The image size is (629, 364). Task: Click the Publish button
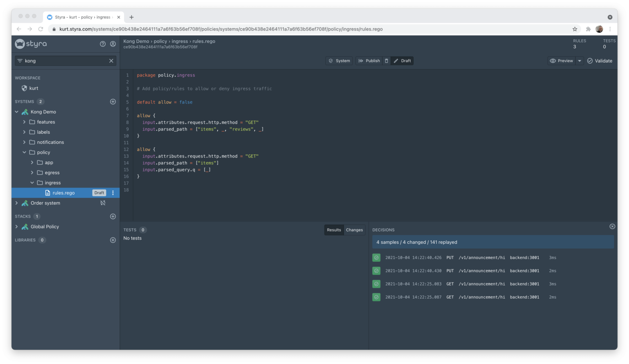point(369,61)
